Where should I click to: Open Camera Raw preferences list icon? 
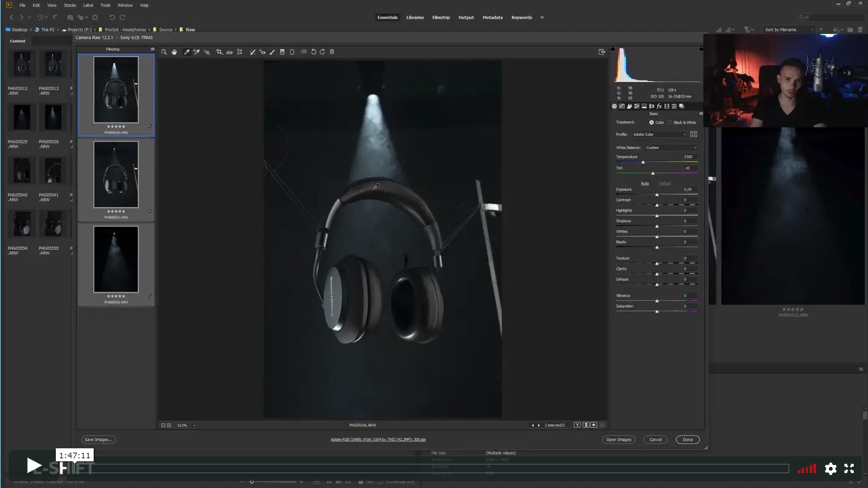[304, 52]
